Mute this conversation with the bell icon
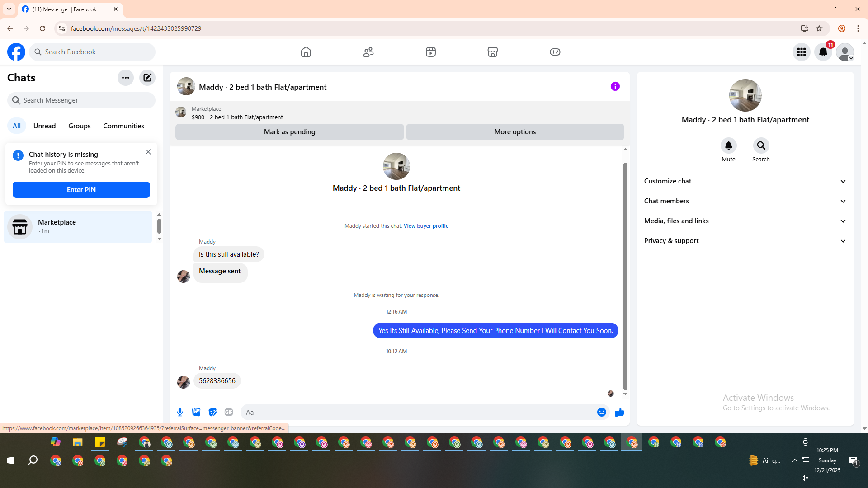The height and width of the screenshot is (488, 868). tap(729, 145)
